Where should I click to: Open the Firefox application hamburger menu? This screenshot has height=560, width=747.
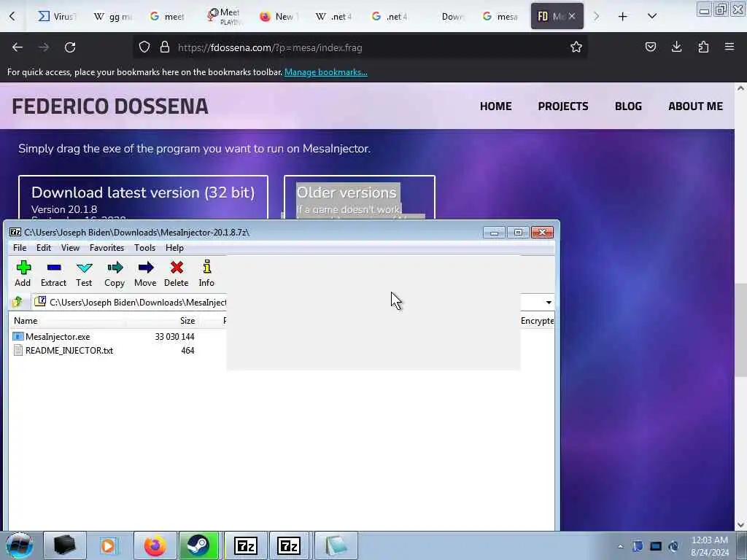729,47
